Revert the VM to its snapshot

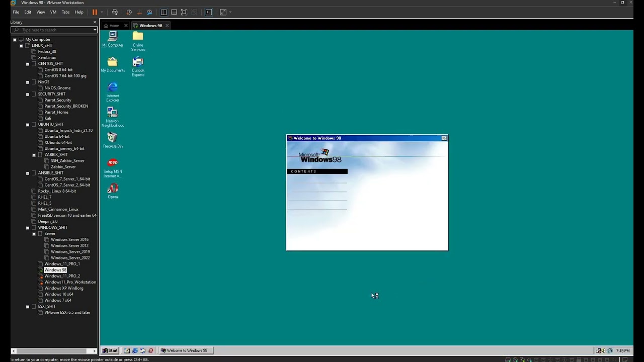click(139, 12)
